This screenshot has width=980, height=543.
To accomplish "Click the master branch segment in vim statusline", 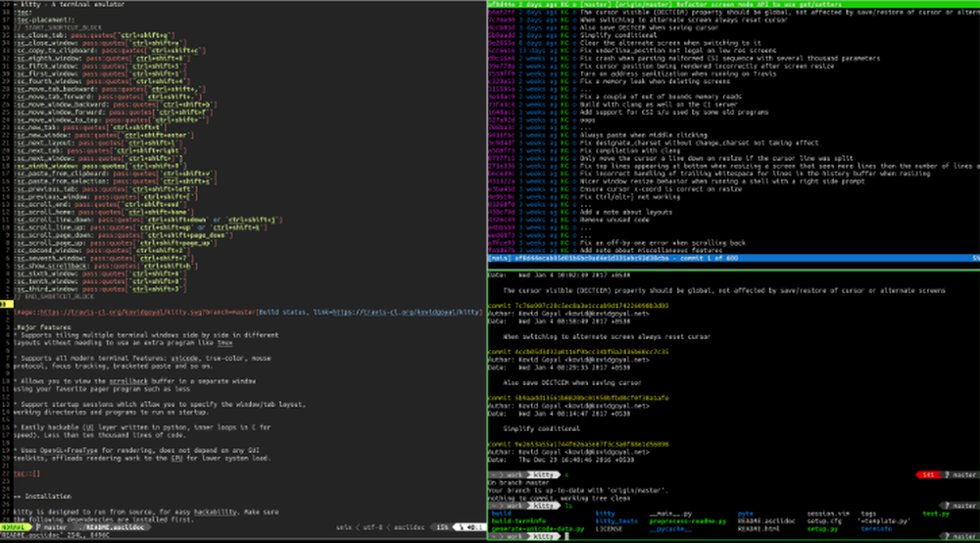I will coord(53,527).
